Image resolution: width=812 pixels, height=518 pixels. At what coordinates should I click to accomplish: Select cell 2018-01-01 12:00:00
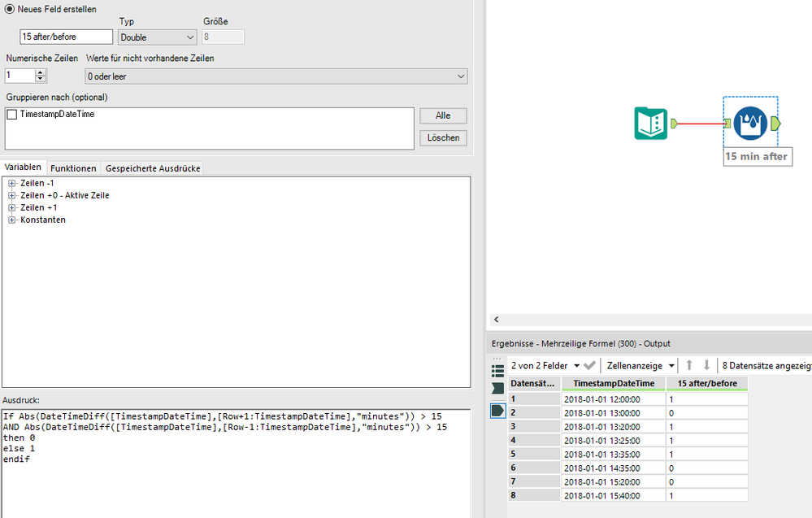click(614, 398)
